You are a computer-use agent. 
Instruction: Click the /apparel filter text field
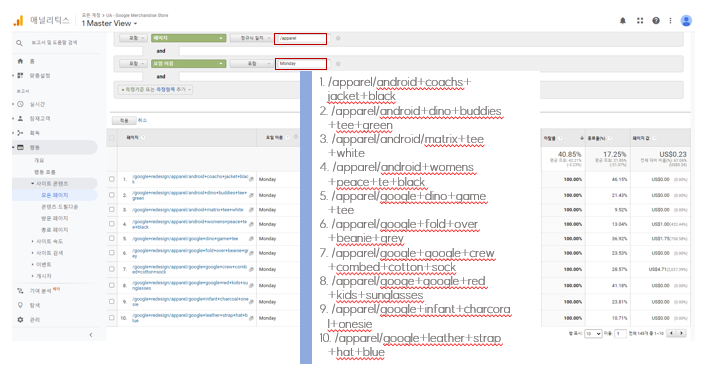click(301, 38)
